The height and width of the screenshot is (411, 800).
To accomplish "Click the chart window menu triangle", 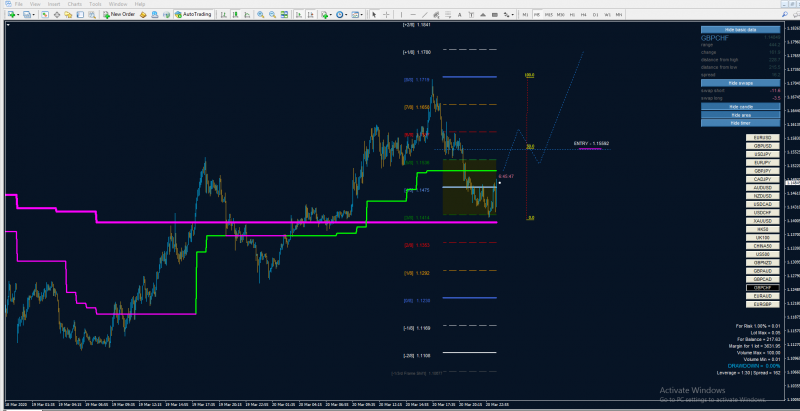I will click(x=8, y=24).
